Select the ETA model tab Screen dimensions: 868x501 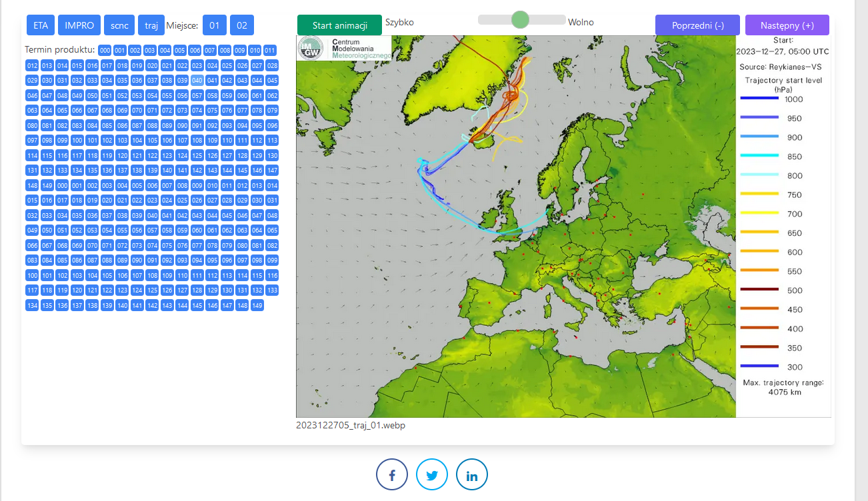point(41,25)
